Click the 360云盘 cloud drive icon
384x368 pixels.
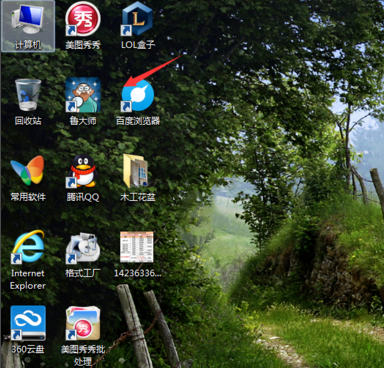point(28,323)
